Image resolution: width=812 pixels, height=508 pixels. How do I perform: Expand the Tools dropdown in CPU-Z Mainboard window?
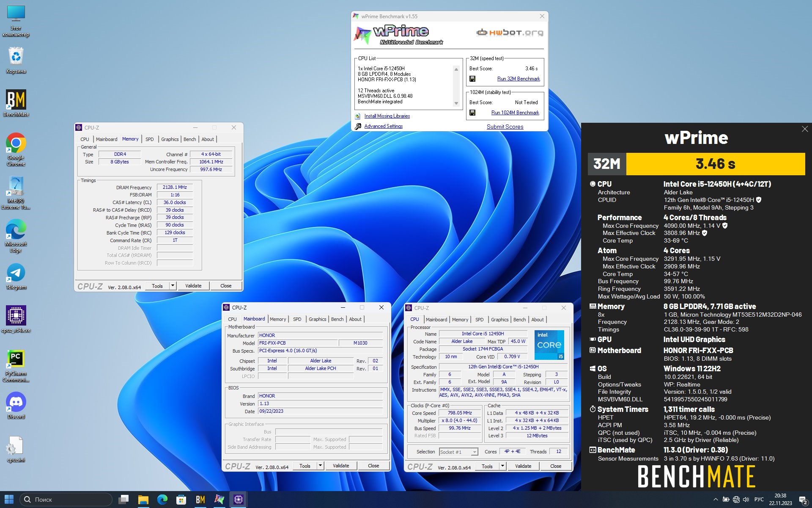(x=320, y=466)
